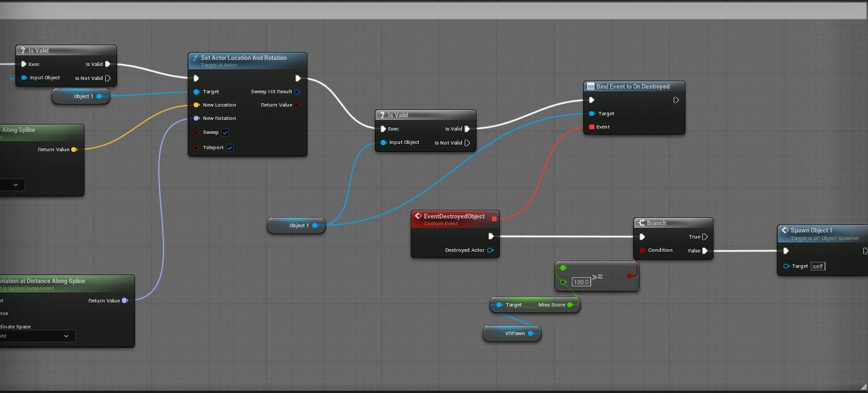
Task: Click the Is Not Valid pin on the Is Valid node wired into Bind Event to On Destroyed
Action: tap(467, 143)
